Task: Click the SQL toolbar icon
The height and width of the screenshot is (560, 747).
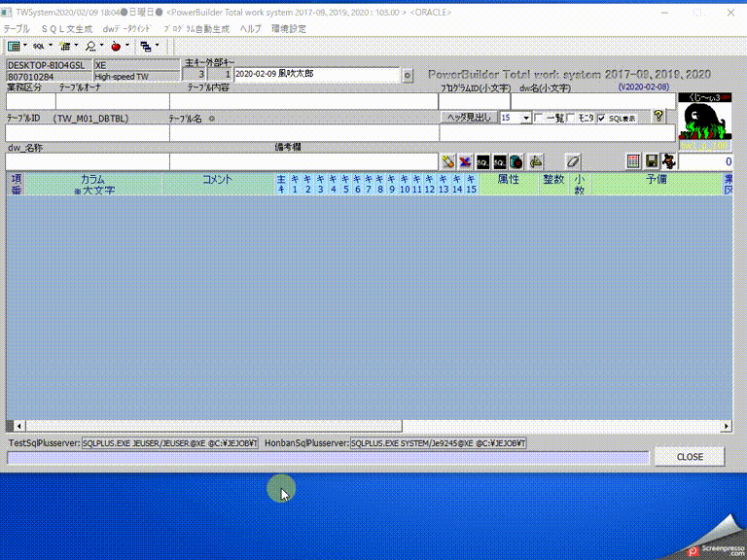Action: tap(39, 47)
